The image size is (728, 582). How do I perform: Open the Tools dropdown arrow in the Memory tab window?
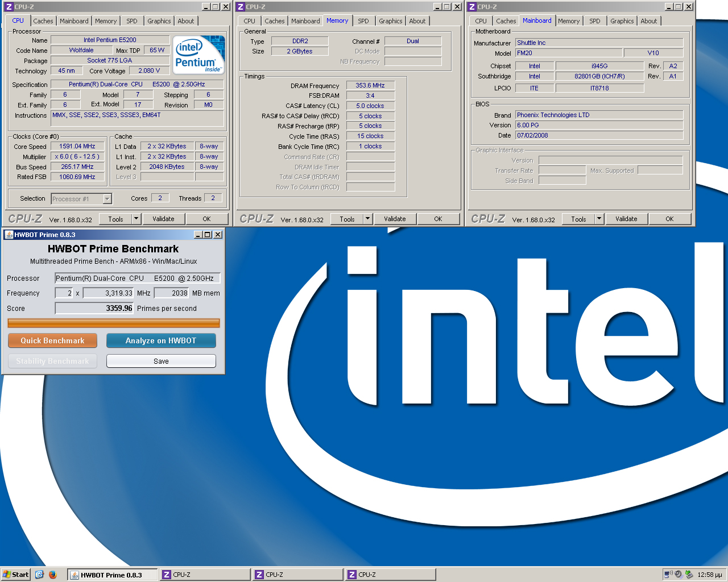[367, 219]
